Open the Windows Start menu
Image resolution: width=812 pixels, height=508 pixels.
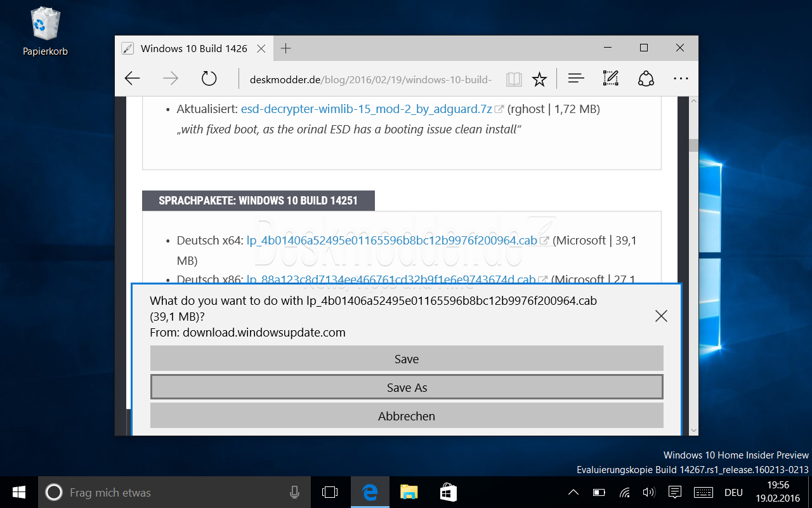tap(19, 492)
